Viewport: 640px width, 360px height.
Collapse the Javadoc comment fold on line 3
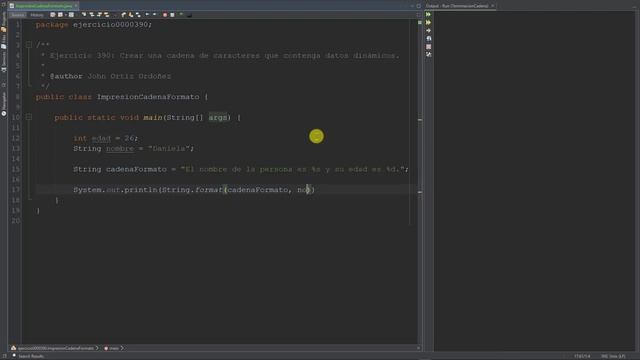click(x=29, y=44)
